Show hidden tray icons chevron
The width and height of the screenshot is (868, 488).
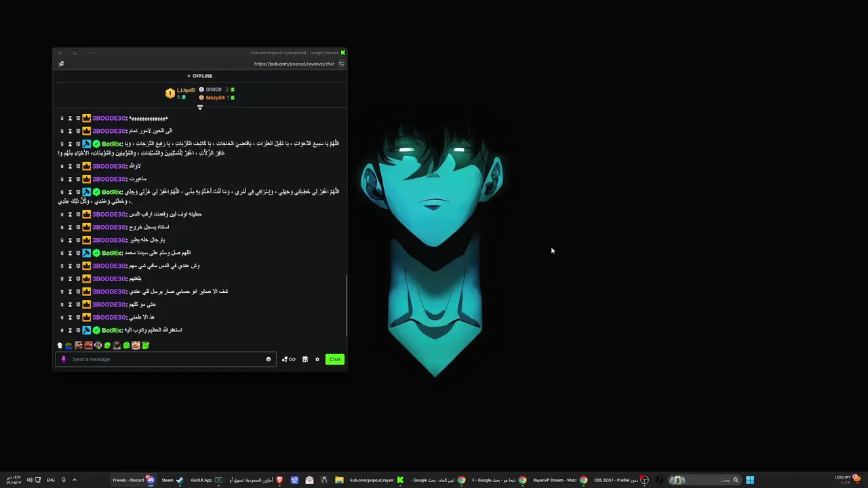pyautogui.click(x=75, y=480)
